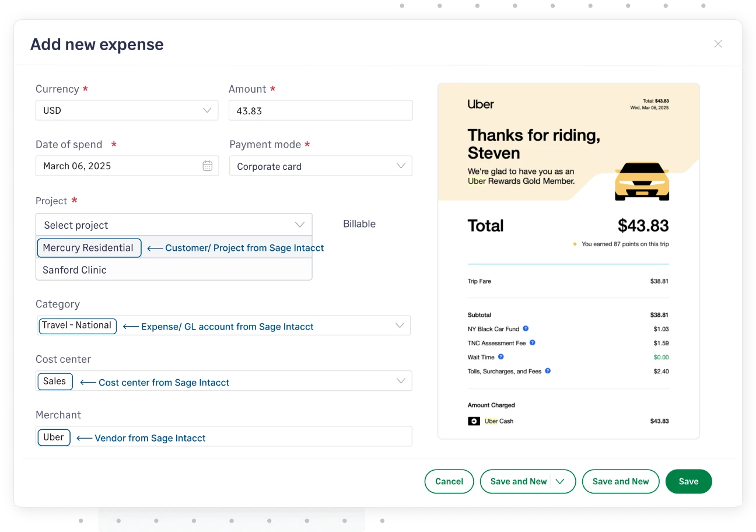The width and height of the screenshot is (756, 532).
Task: Click the info icon for Tolls, Surcharges, and Fees
Action: pos(547,371)
